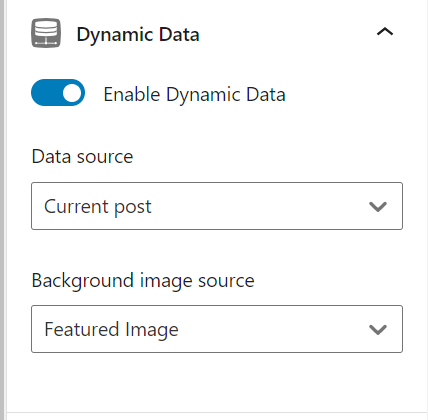Click the Background image source field label
This screenshot has height=420, width=428.
coord(143,281)
